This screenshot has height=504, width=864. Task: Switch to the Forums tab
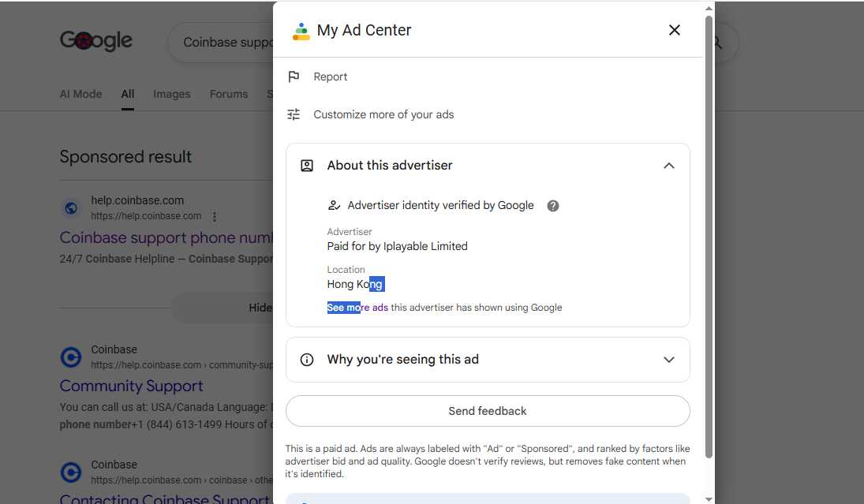[x=229, y=94]
